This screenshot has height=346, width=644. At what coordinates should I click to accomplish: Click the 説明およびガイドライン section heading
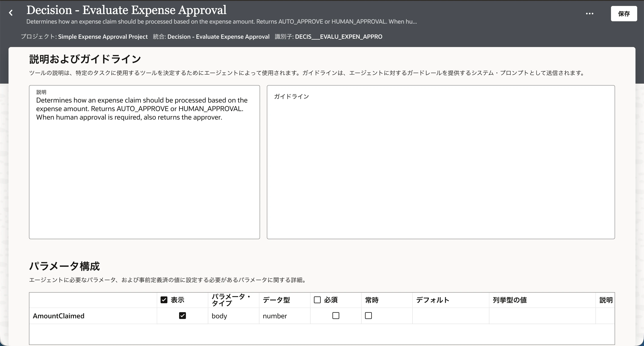tap(85, 59)
